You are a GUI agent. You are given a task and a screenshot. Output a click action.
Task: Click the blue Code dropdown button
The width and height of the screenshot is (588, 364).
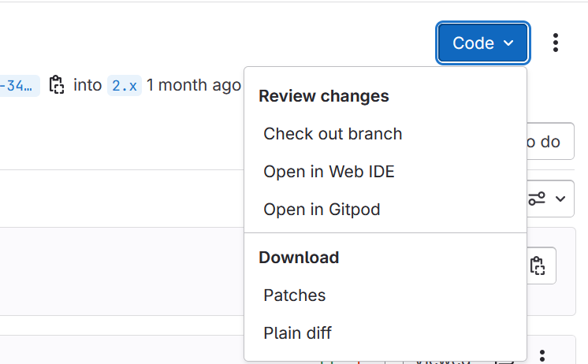(482, 43)
